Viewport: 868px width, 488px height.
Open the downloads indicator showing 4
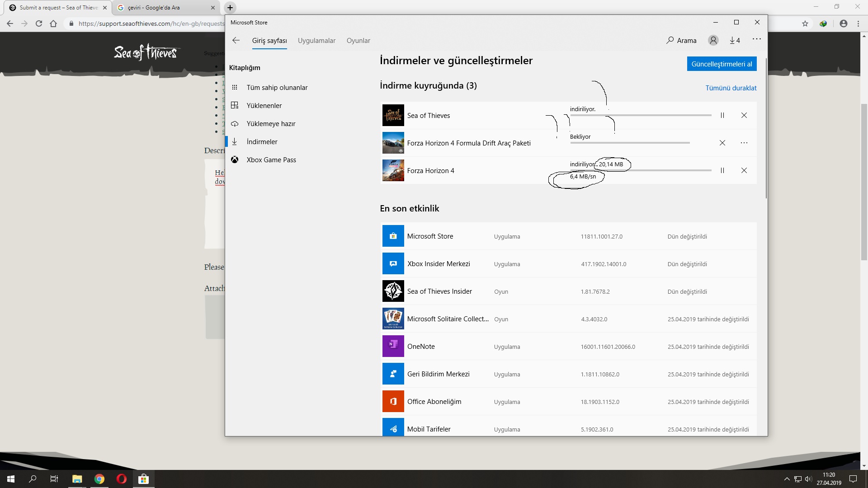735,40
